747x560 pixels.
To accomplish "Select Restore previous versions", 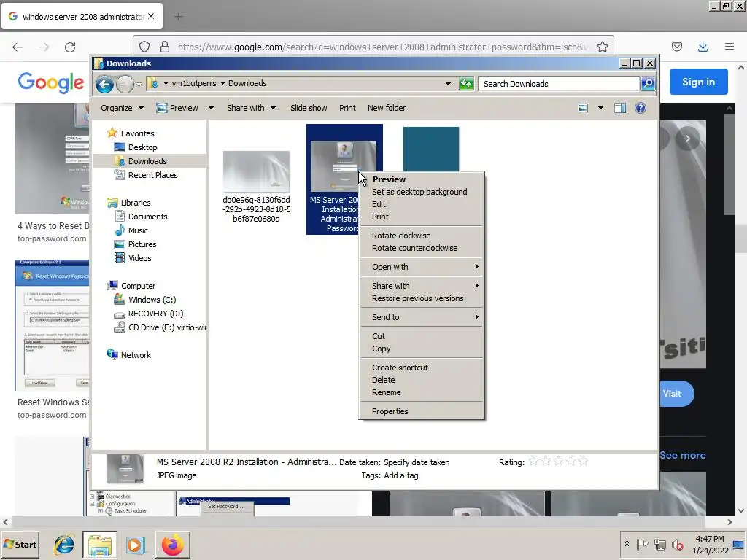I will [422, 298].
